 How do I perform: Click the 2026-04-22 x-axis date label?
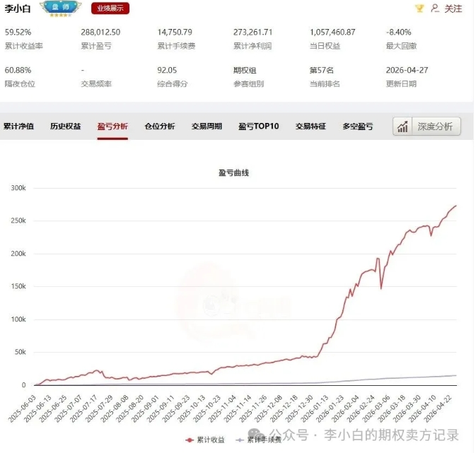point(438,408)
